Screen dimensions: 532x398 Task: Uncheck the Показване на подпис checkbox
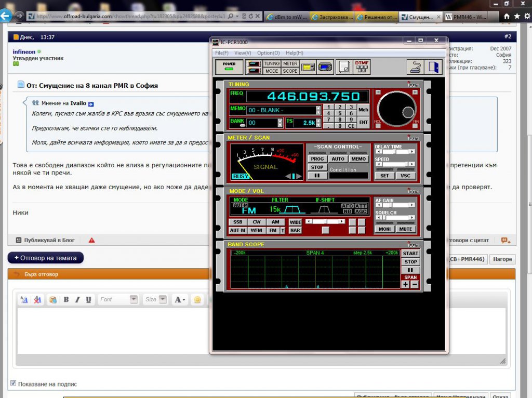click(13, 384)
